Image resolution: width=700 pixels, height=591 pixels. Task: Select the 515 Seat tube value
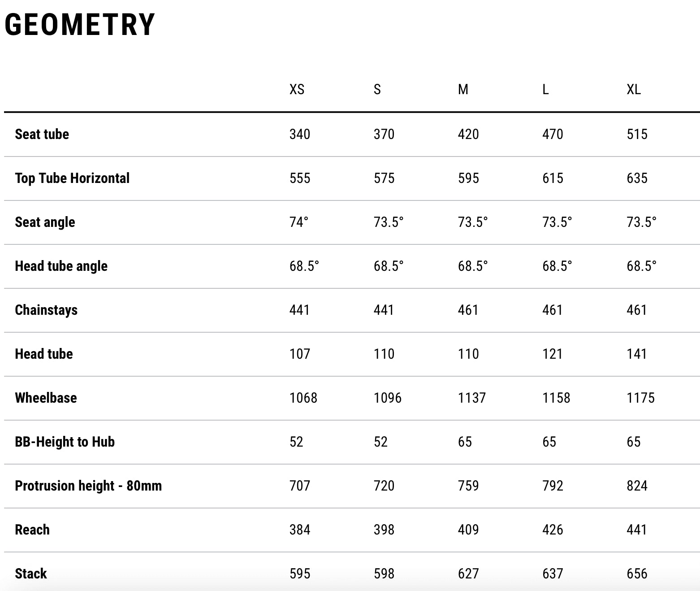pos(637,134)
